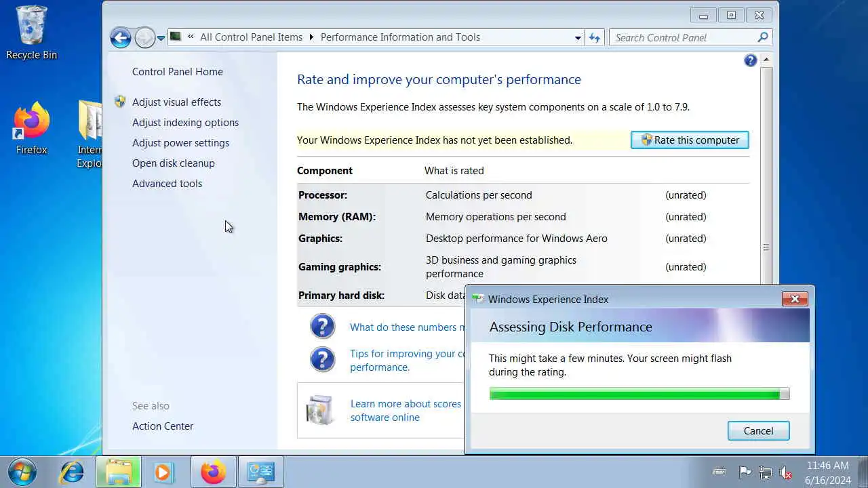Expand the address bar history dropdown
This screenshot has width=868, height=488.
tap(578, 38)
